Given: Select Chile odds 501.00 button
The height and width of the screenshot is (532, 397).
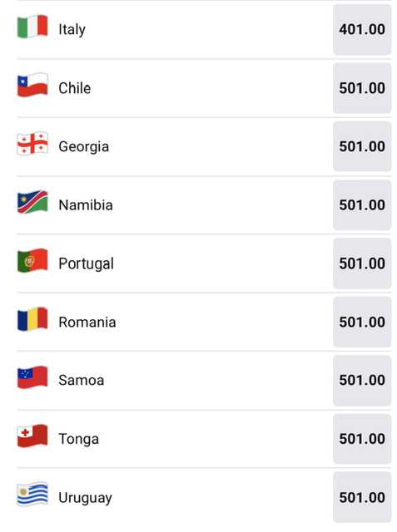Looking at the screenshot, I should pyautogui.click(x=362, y=88).
